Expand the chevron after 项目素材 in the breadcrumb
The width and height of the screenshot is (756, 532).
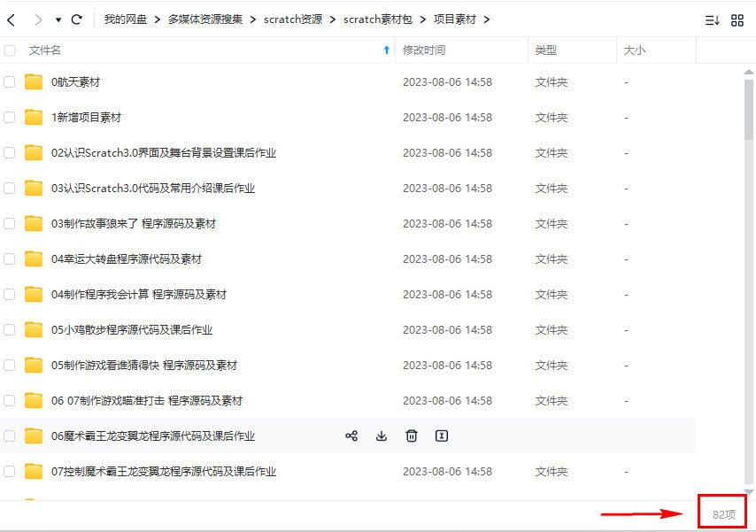(x=487, y=19)
